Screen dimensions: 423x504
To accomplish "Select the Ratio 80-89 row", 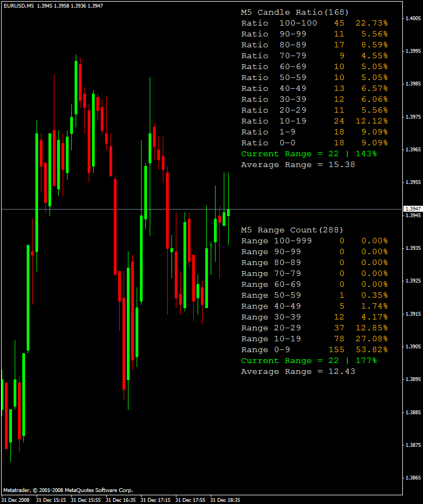I will 314,45.
